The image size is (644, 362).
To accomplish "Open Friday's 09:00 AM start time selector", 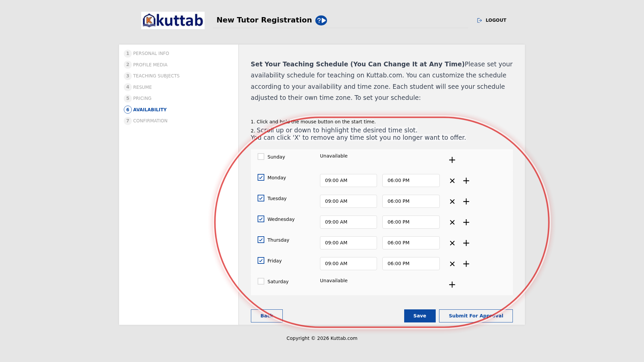I will [x=348, y=263].
